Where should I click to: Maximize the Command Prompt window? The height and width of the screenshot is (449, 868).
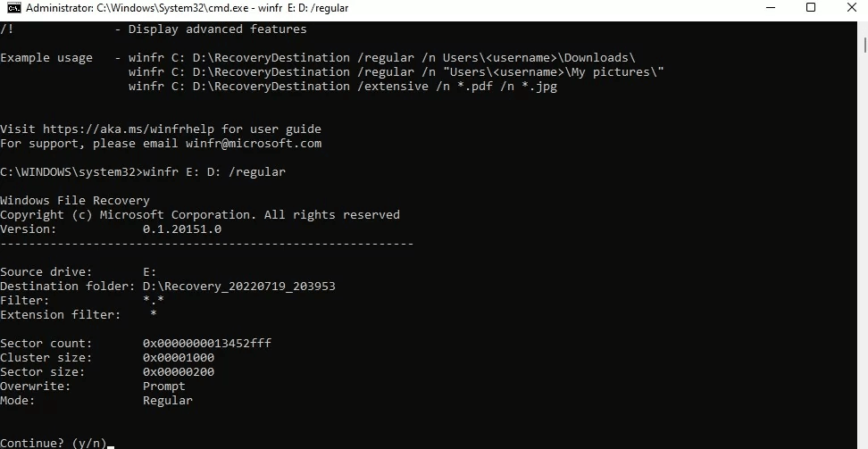[811, 8]
